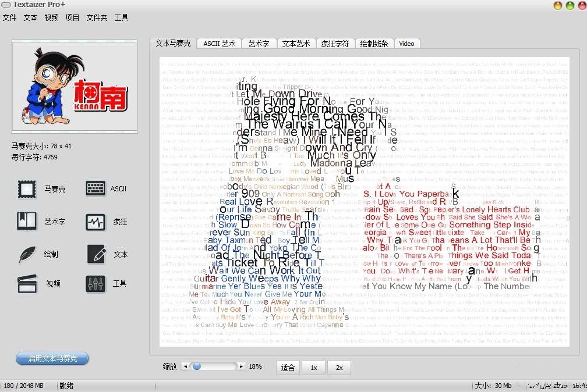Image resolution: width=587 pixels, height=392 pixels.
Task: Open the 工具 menu in menu bar
Action: tap(121, 17)
